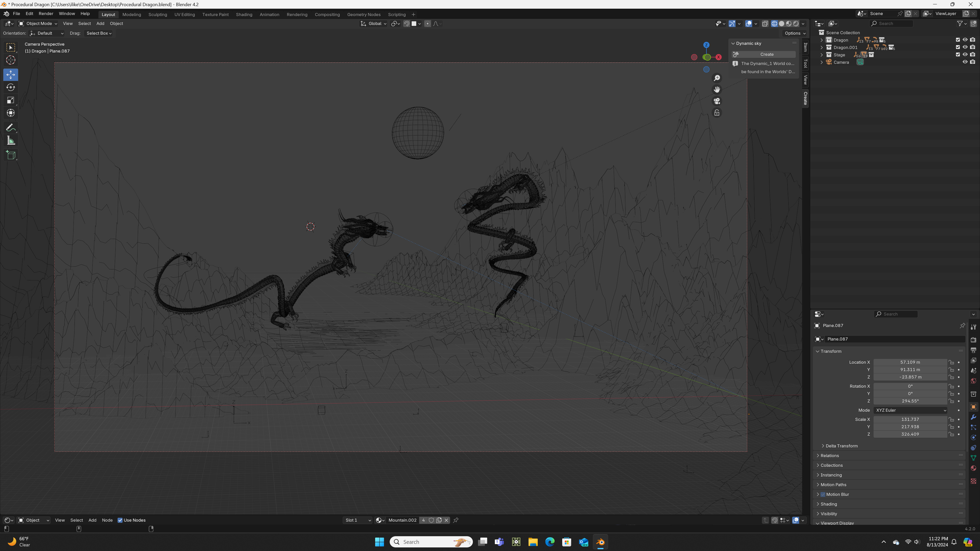This screenshot has width=980, height=551.
Task: Toggle Use Nodes checkbox
Action: [x=120, y=520]
